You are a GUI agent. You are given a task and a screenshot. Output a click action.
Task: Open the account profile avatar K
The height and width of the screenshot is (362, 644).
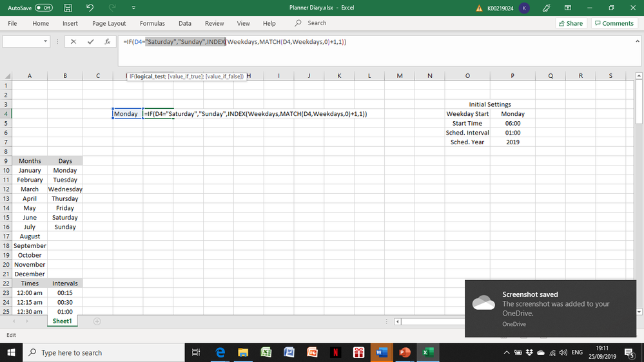click(524, 8)
